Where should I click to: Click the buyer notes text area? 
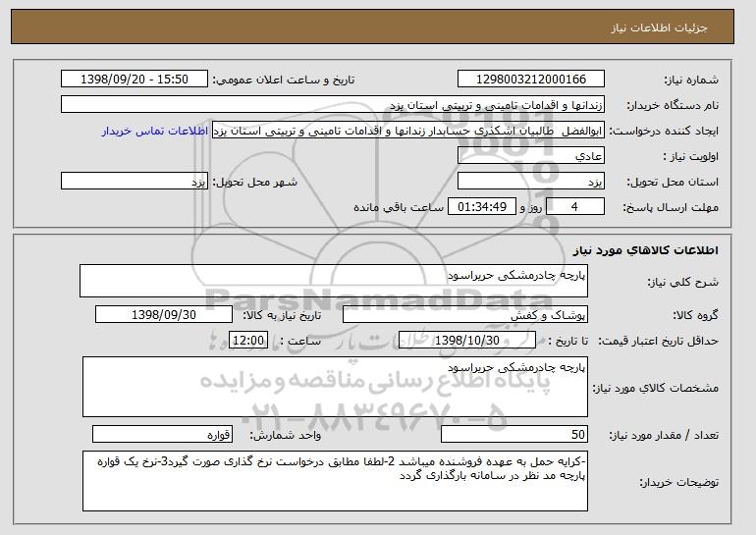(335, 481)
